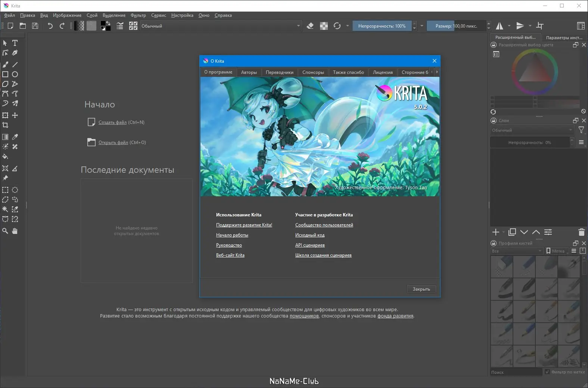Pick the Color Sampler eyedropper tool

pyautogui.click(x=15, y=137)
